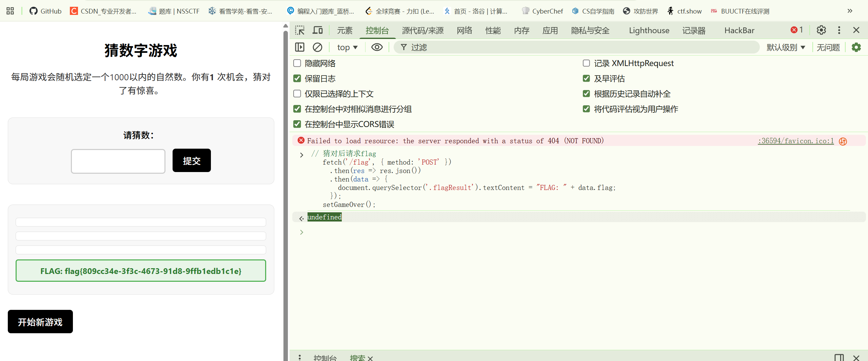
Task: Toggle the console sidebar icon
Action: [x=300, y=47]
